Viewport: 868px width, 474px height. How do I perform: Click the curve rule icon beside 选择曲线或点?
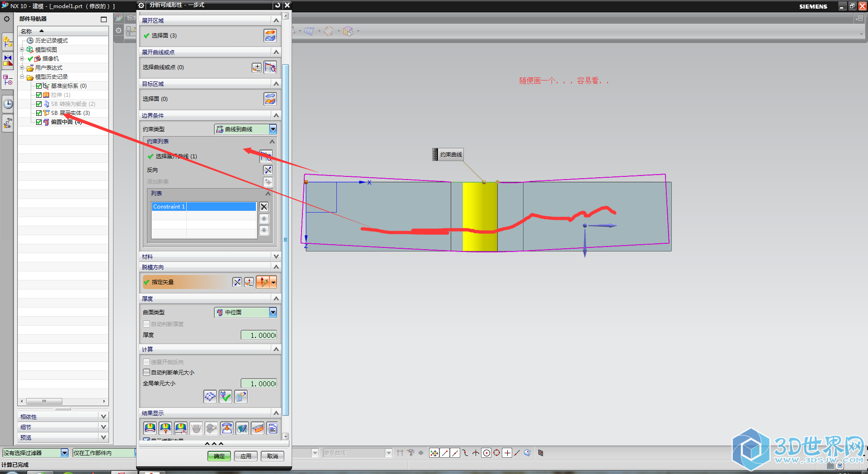click(270, 67)
